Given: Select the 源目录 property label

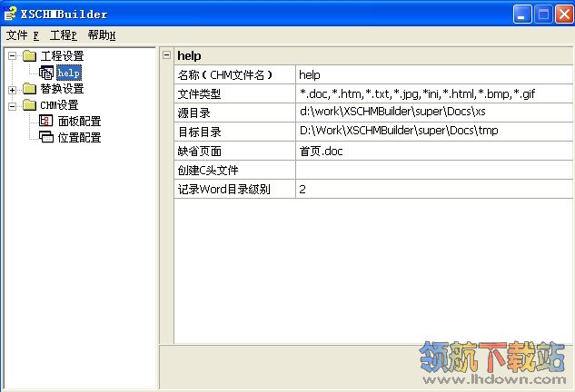Looking at the screenshot, I should point(194,113).
